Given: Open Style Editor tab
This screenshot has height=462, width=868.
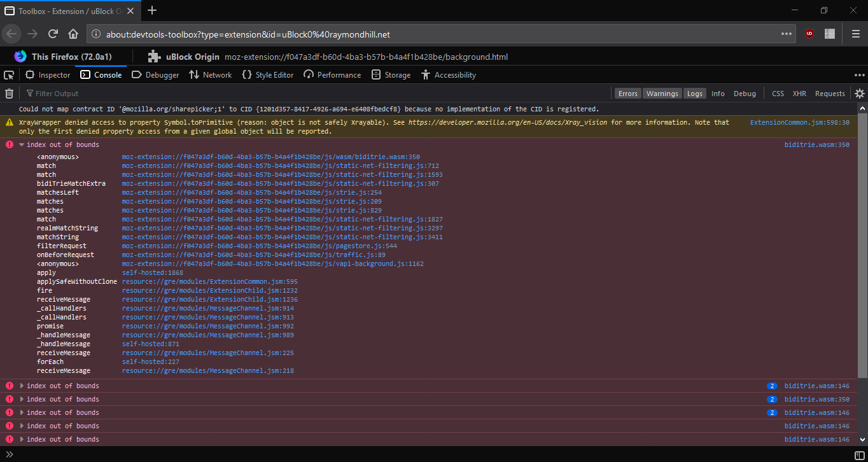Looking at the screenshot, I should (267, 74).
